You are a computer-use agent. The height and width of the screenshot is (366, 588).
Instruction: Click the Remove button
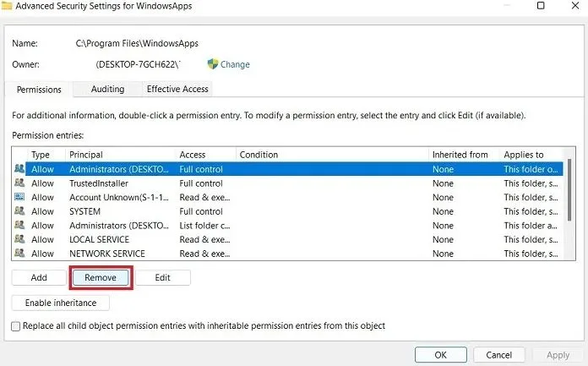[x=101, y=278]
